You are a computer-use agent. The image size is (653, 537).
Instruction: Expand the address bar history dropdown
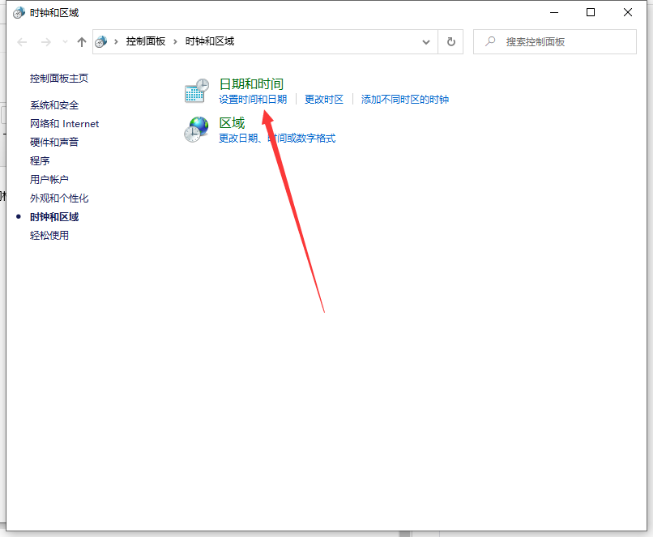pos(426,42)
